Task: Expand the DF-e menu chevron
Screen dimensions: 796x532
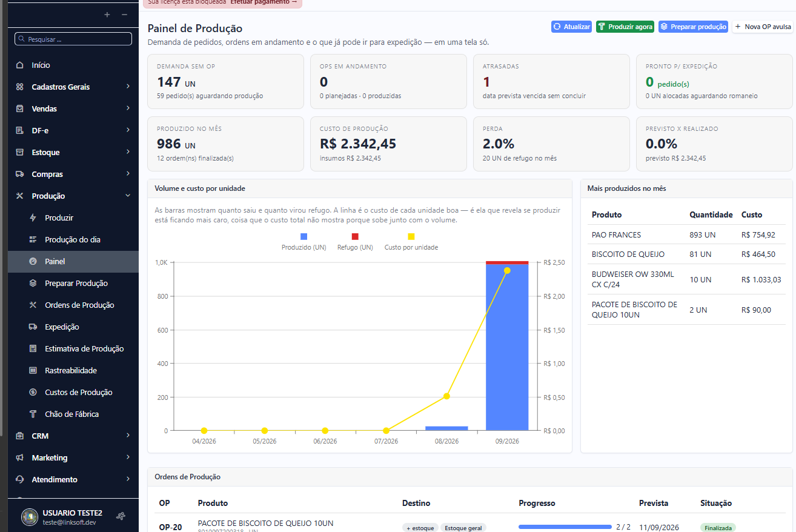Action: coord(128,130)
